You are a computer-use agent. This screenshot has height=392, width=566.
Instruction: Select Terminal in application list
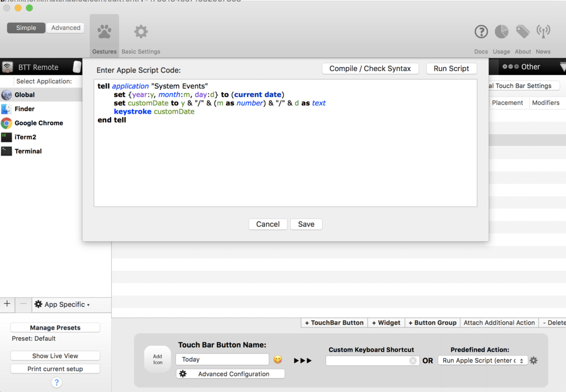[x=41, y=151]
